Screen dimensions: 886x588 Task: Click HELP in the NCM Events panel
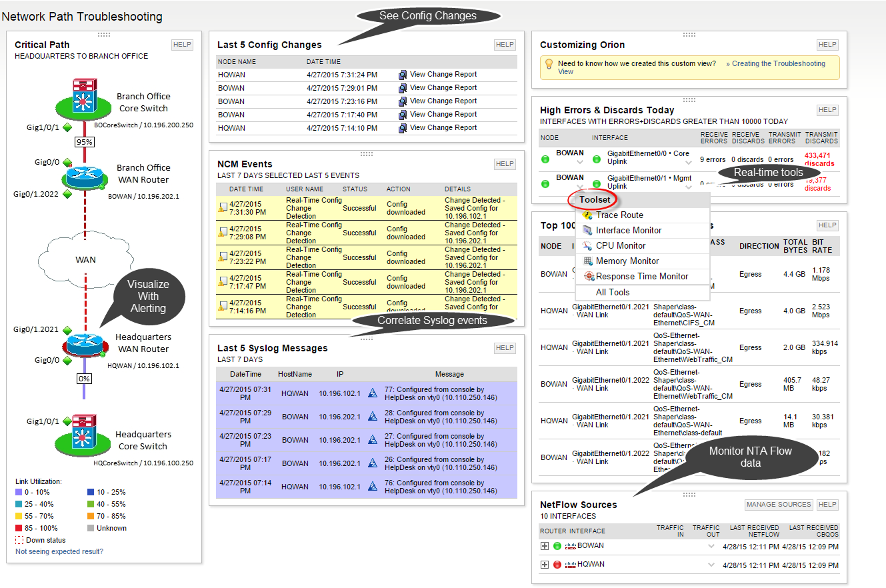(x=505, y=164)
